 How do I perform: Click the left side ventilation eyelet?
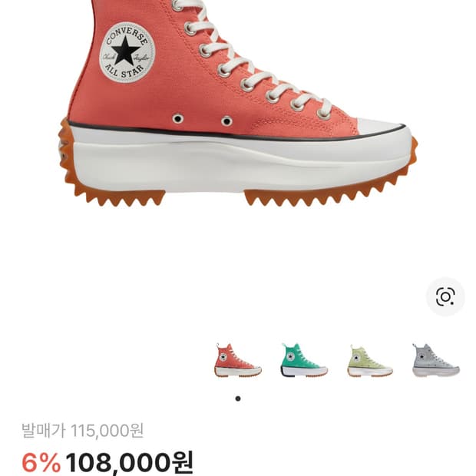pyautogui.click(x=178, y=118)
